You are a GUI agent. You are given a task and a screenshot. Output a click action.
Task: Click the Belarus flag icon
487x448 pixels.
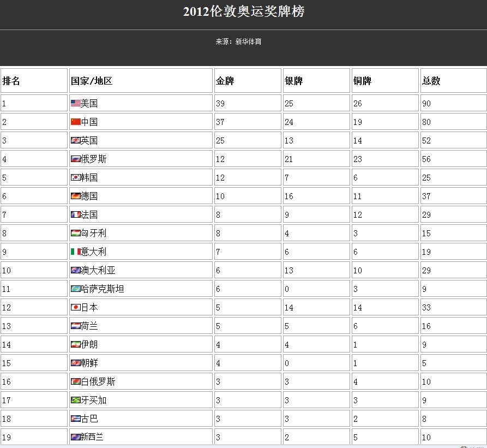coord(75,381)
